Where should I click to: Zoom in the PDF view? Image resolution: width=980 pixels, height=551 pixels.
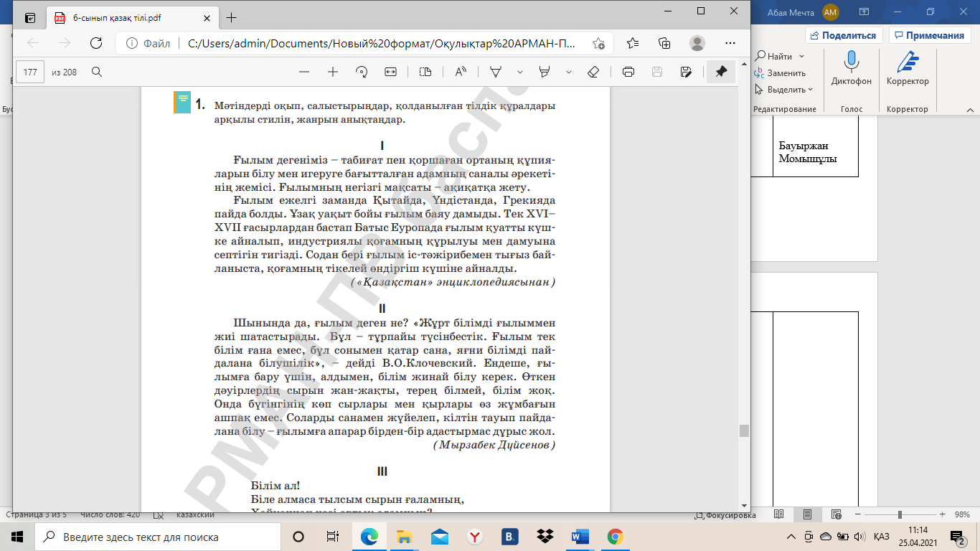click(333, 72)
